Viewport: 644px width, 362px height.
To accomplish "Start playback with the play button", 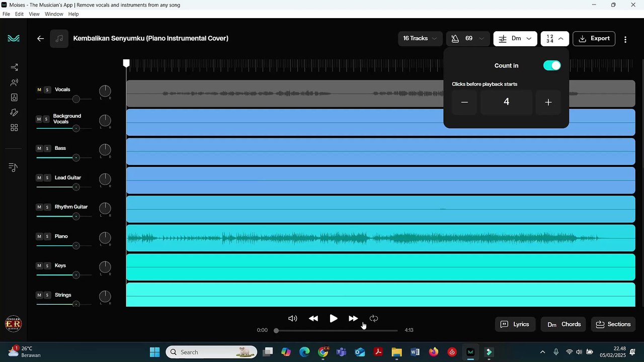I will pyautogui.click(x=334, y=318).
